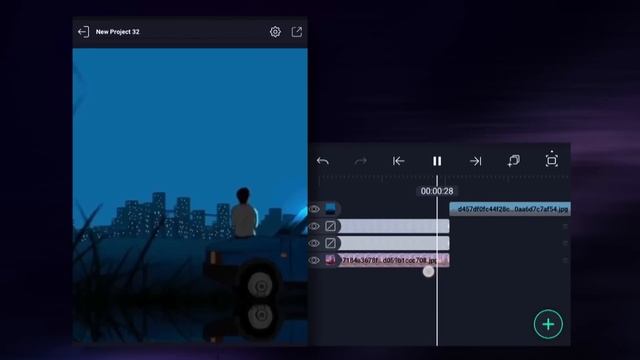The image size is (640, 360).
Task: Select the 7184a3678f jpg clip
Action: (x=393, y=260)
